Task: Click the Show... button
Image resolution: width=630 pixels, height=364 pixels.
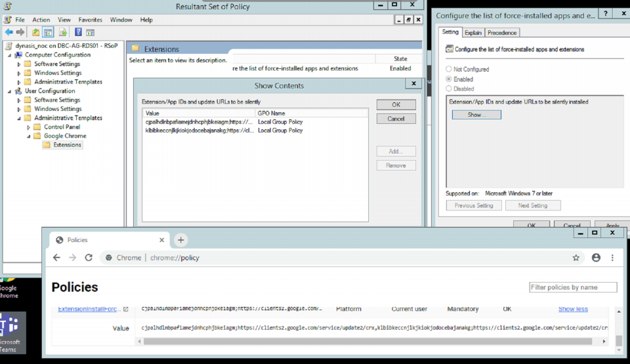Action: [x=476, y=115]
